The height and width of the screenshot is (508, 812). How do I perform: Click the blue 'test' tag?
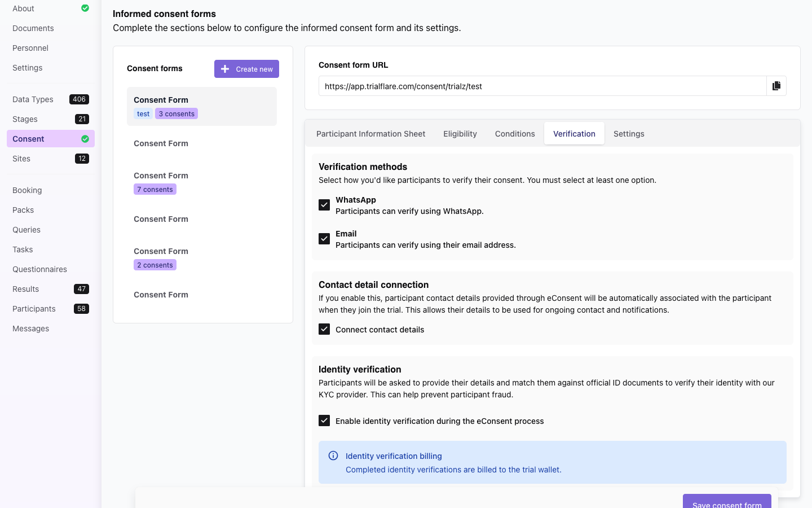pyautogui.click(x=143, y=113)
